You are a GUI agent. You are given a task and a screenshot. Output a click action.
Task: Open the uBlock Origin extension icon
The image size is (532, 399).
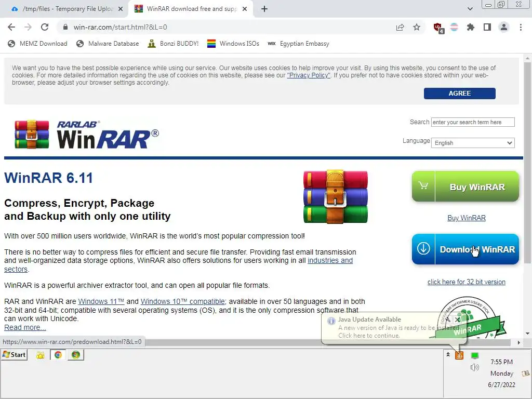pos(438,28)
